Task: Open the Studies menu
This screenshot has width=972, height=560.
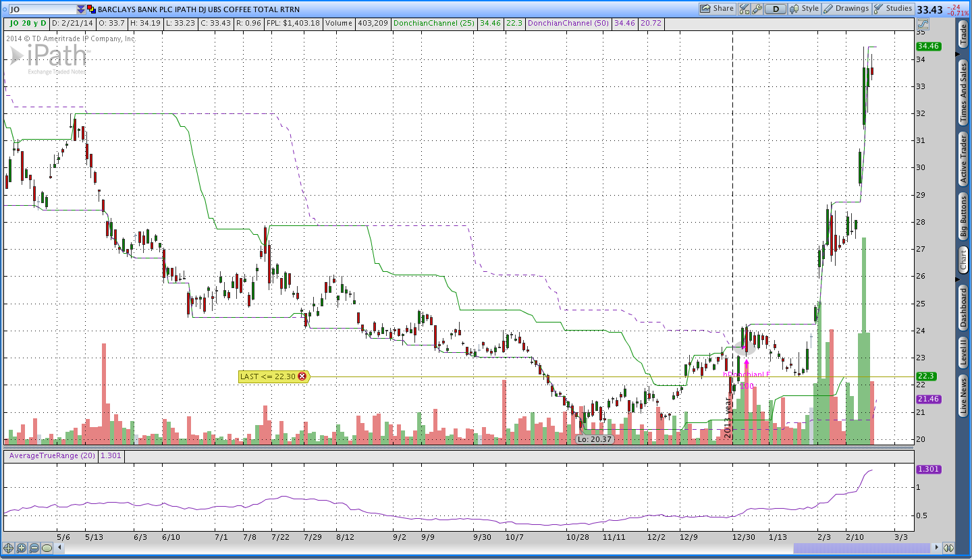Action: tap(893, 9)
